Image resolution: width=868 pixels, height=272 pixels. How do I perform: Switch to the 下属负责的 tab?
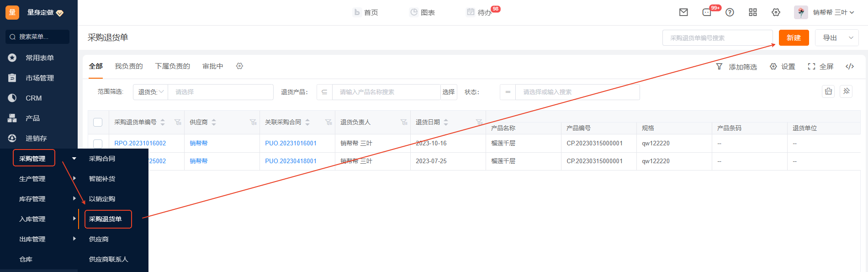coord(173,66)
